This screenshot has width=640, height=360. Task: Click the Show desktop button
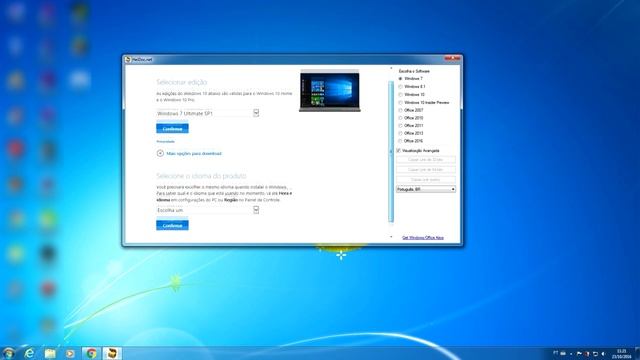(x=638, y=353)
